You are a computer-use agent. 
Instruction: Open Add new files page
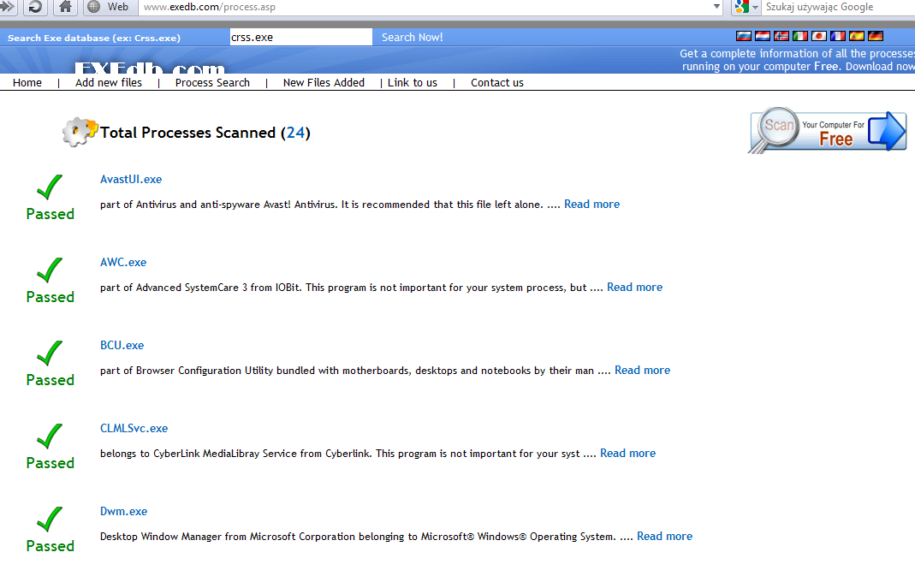[109, 83]
